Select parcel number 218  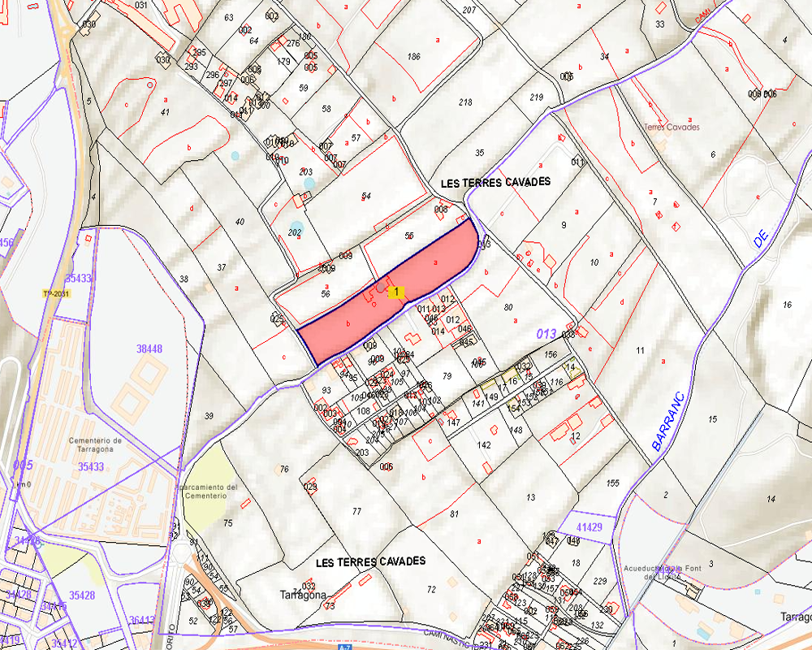click(465, 102)
